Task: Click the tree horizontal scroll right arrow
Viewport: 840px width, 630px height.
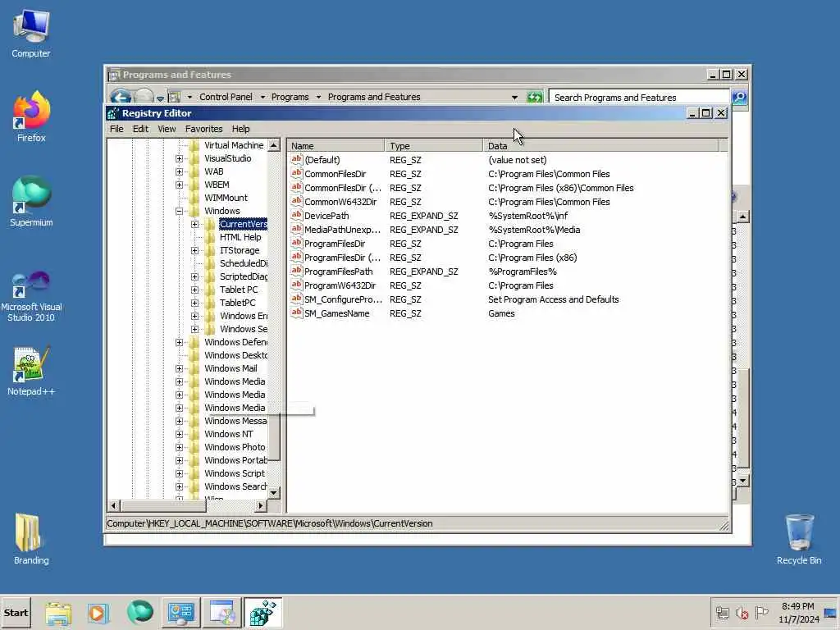Action: tap(261, 505)
